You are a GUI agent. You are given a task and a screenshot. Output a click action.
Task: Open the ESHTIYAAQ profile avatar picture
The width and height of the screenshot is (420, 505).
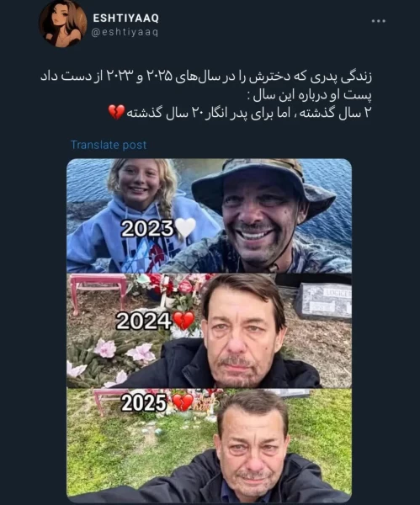click(x=63, y=24)
